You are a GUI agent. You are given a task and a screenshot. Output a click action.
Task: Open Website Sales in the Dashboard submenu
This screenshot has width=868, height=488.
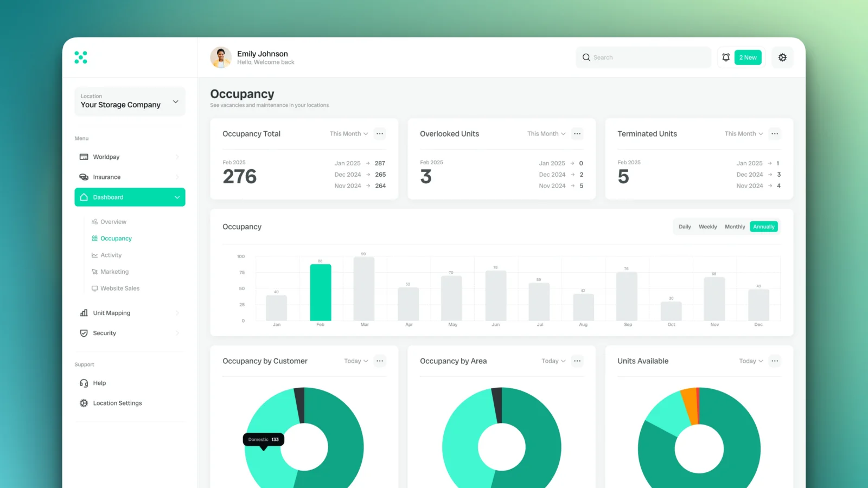(x=120, y=288)
